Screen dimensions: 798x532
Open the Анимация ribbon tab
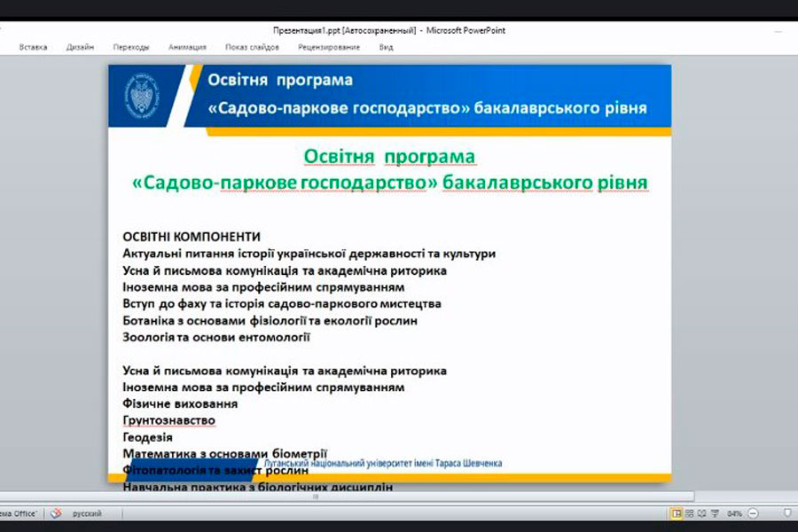pyautogui.click(x=187, y=47)
